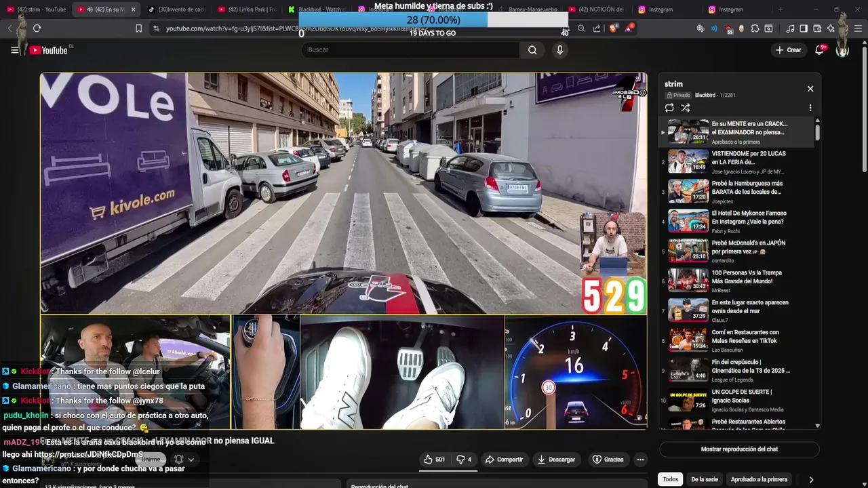Open the Brave Rewards triangle icon
Viewport: 868px width, 488px height.
[629, 28]
